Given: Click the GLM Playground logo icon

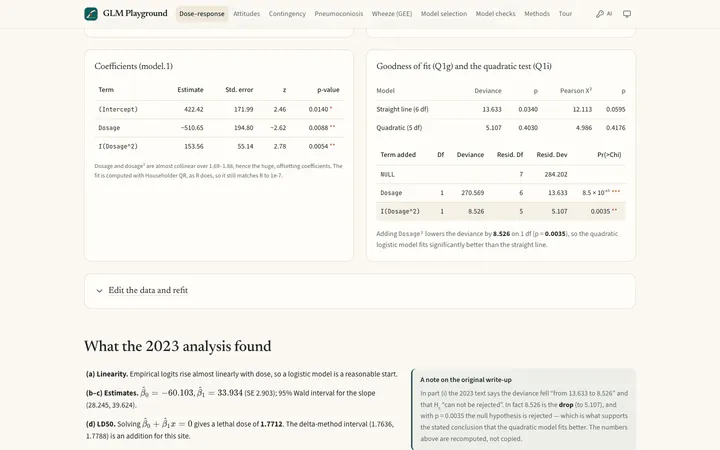Looking at the screenshot, I should pyautogui.click(x=91, y=14).
